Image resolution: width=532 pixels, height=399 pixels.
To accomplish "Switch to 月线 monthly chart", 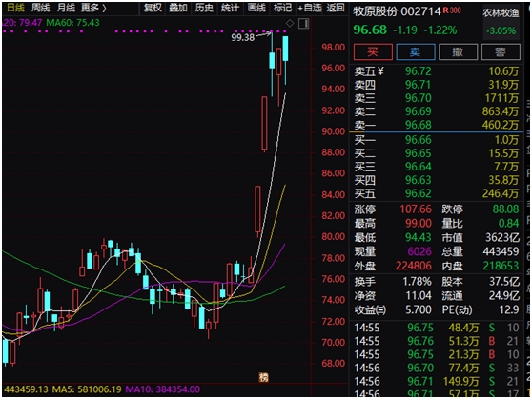I will pos(66,8).
